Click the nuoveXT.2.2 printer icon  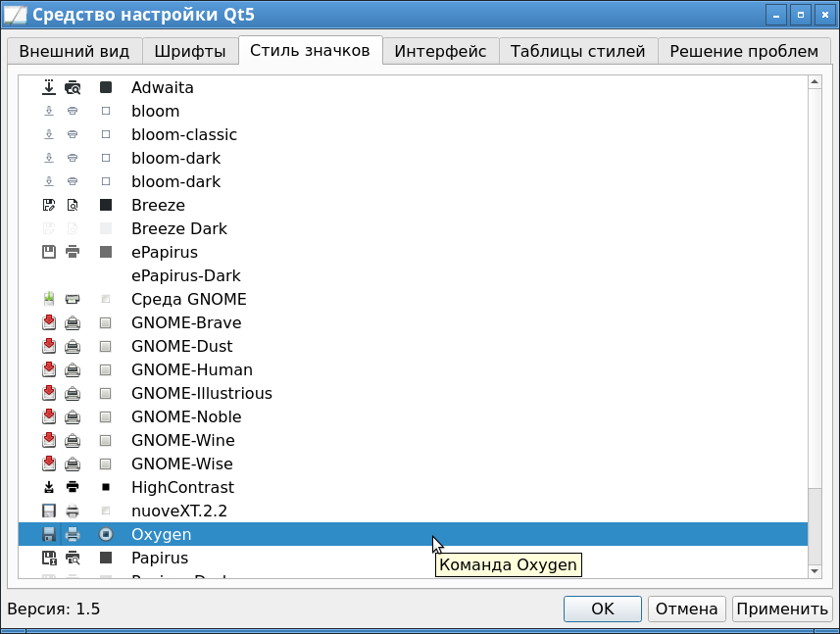point(73,511)
